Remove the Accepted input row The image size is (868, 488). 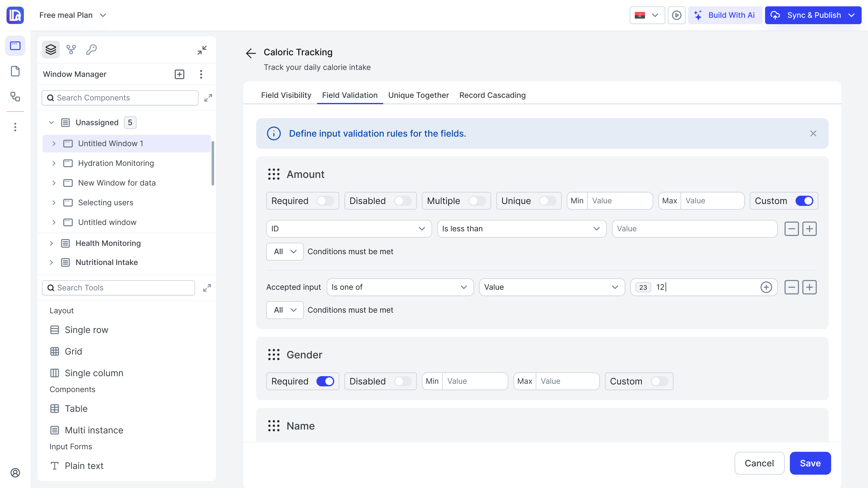tap(791, 287)
